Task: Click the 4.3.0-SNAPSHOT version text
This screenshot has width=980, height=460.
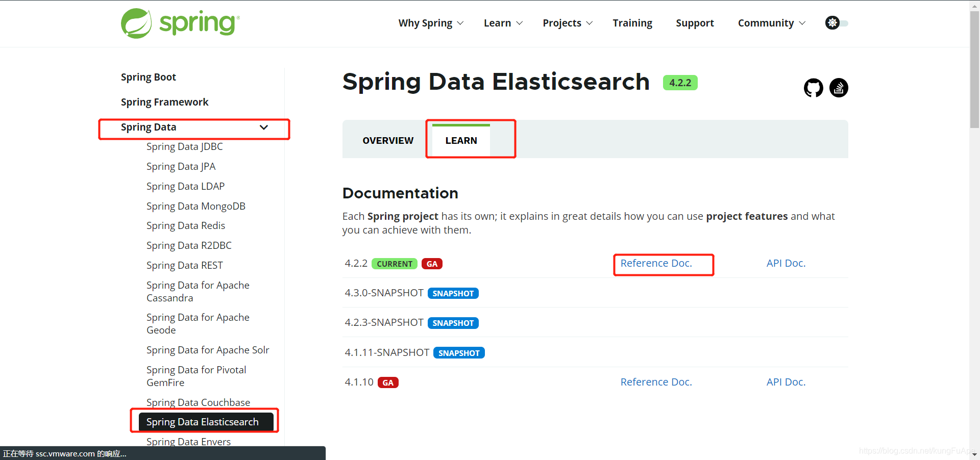Action: coord(384,293)
